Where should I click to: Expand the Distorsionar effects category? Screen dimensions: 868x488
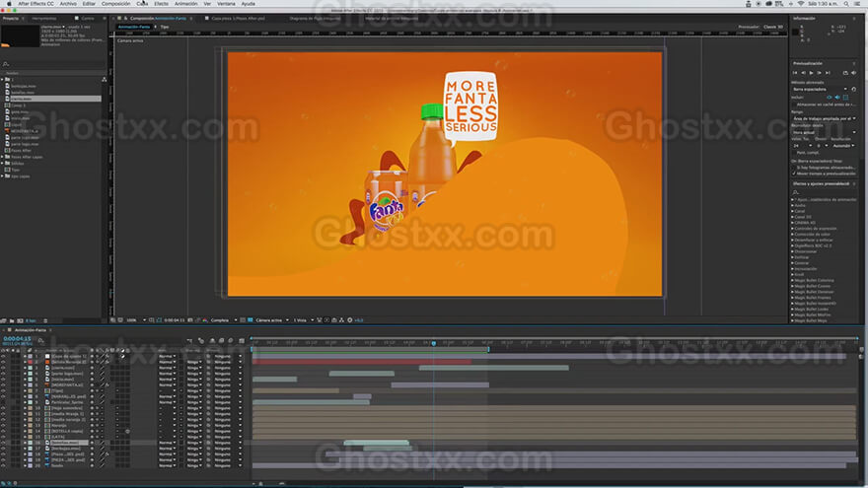[793, 251]
